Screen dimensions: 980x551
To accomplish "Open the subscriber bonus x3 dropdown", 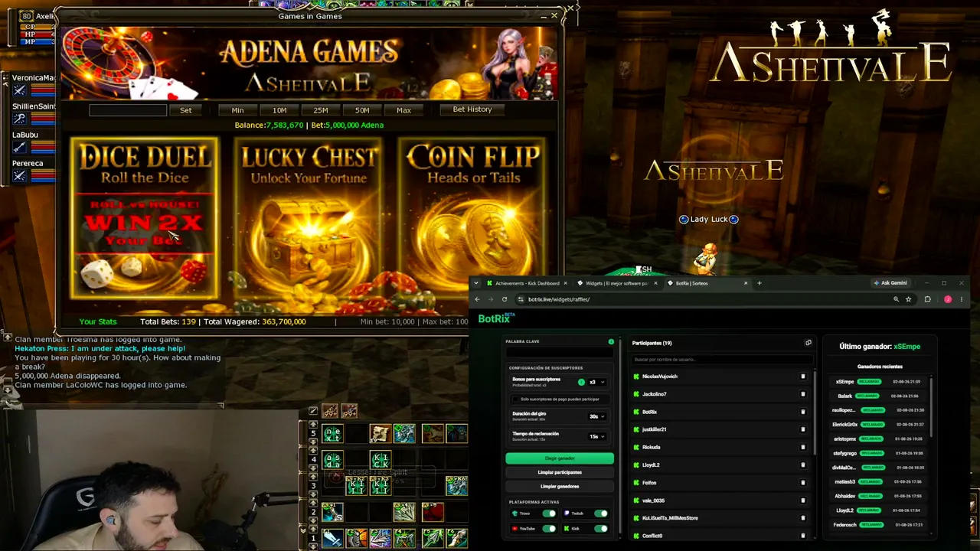I will pyautogui.click(x=596, y=382).
